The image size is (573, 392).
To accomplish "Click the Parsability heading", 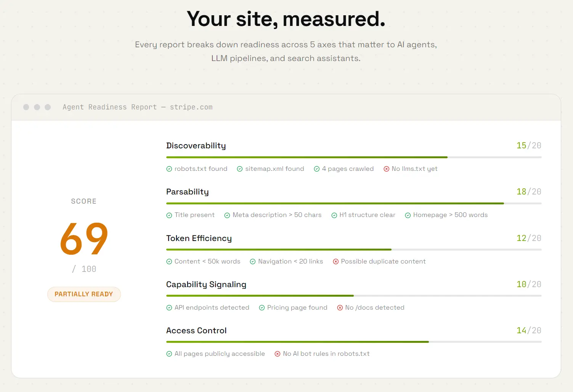I will 188,192.
